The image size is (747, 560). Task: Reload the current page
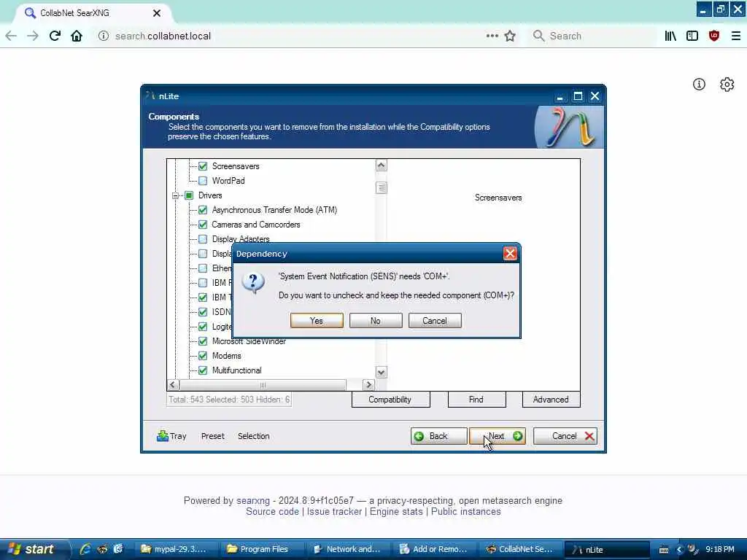[x=55, y=36]
